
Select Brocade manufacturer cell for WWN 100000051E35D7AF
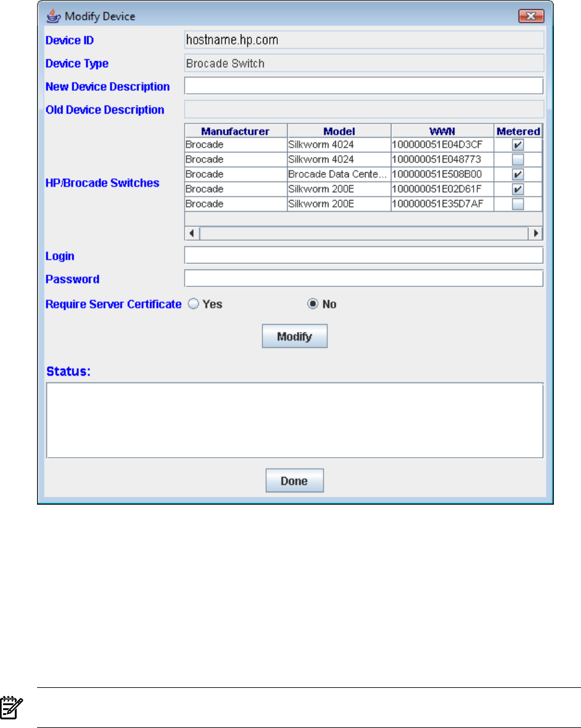236,204
